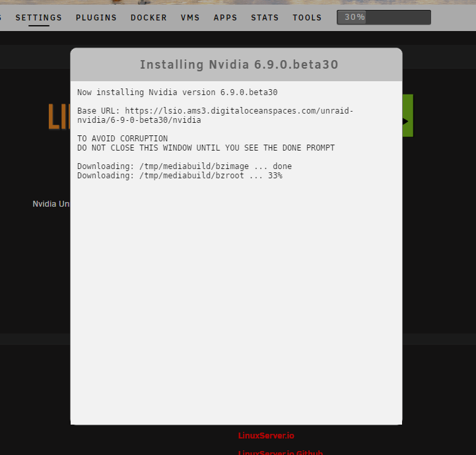Image resolution: width=476 pixels, height=455 pixels.
Task: Click the 'Now installing Nvidia version 6.9.0.beta30' line
Action: pos(178,92)
